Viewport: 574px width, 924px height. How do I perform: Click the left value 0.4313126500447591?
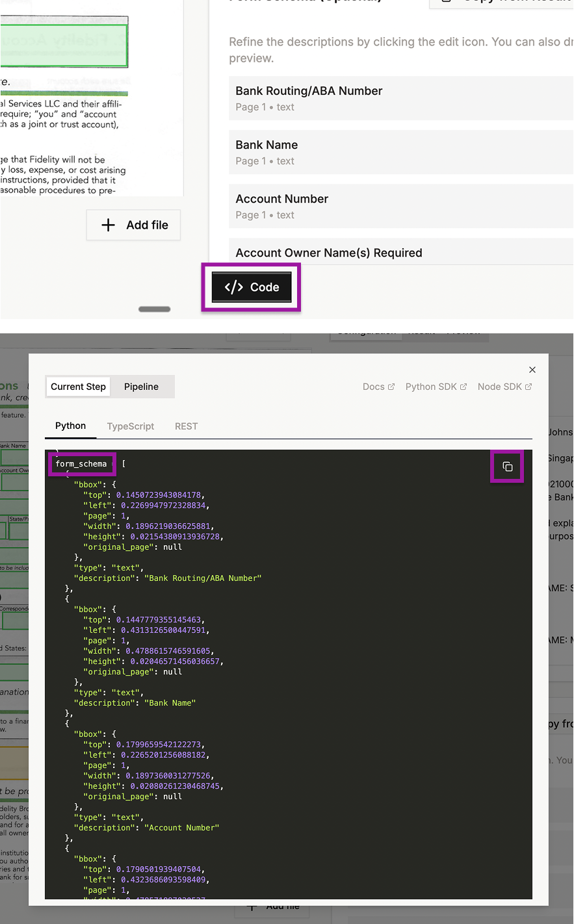pos(163,630)
